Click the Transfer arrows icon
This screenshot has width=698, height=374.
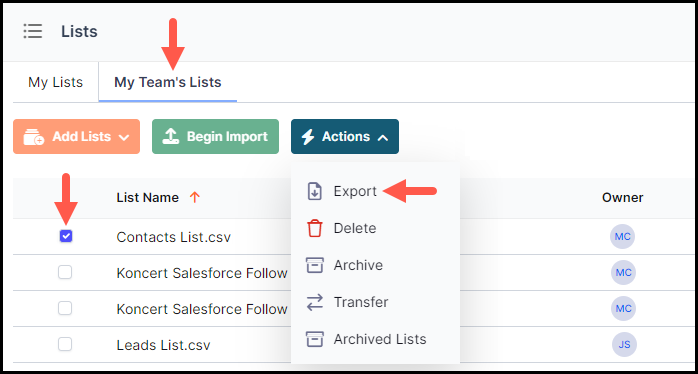pyautogui.click(x=315, y=302)
